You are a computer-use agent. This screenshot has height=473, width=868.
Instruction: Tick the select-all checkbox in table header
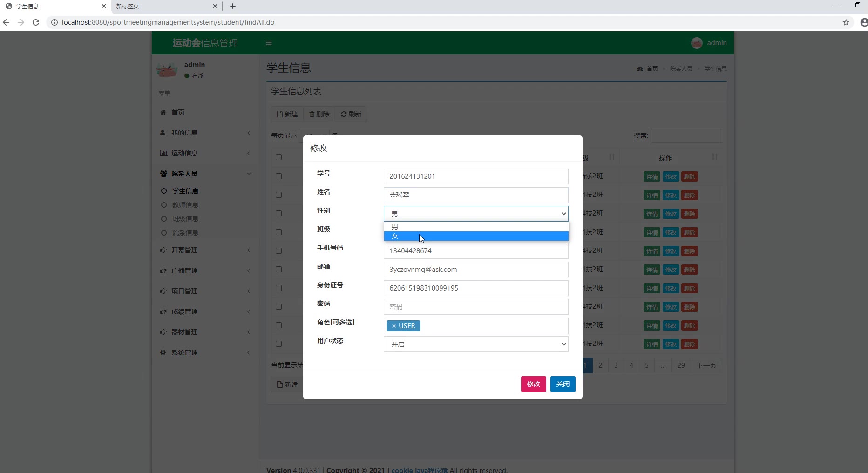[279, 157]
